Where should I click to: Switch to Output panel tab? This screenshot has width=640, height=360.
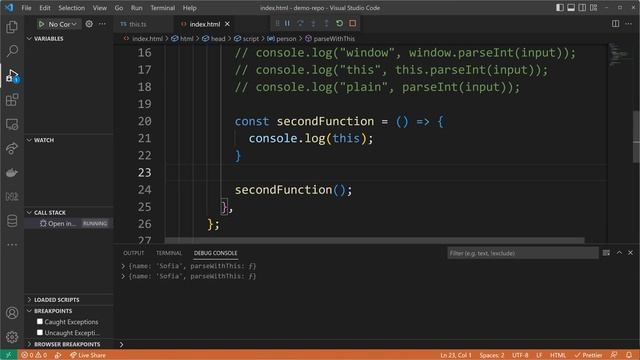tap(133, 253)
